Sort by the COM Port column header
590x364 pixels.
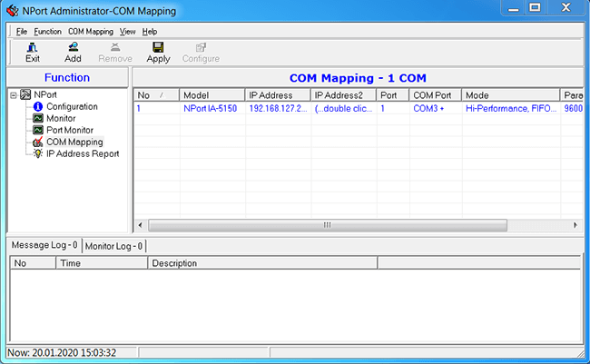tap(436, 95)
